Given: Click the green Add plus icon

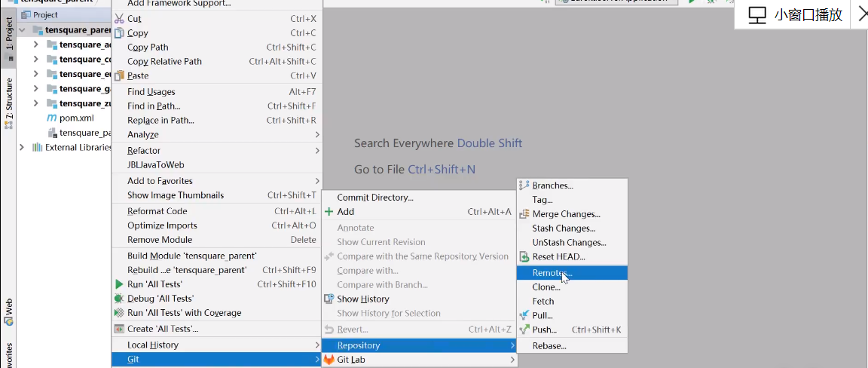Looking at the screenshot, I should point(329,212).
